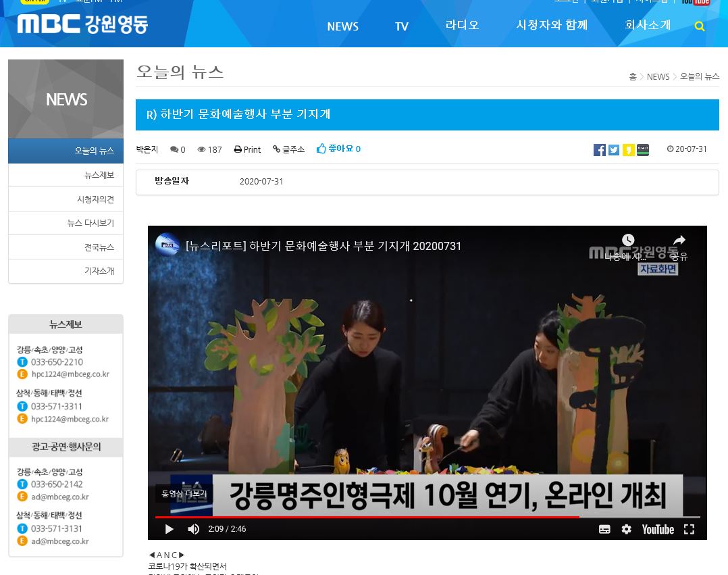Toggle video subtitles/captions
The image size is (728, 575).
point(604,530)
